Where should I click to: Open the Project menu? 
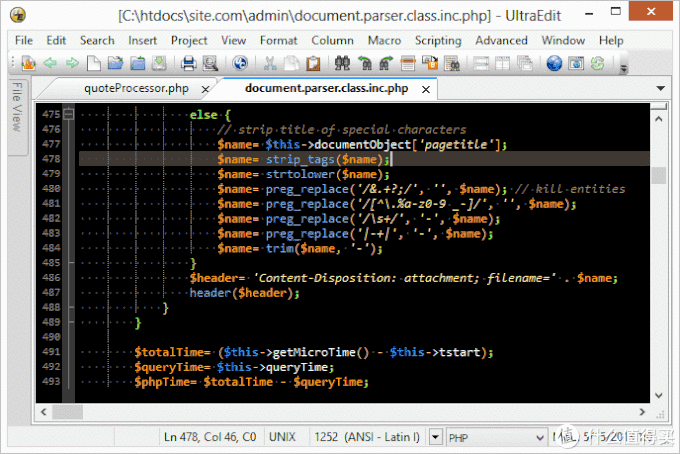(x=189, y=40)
